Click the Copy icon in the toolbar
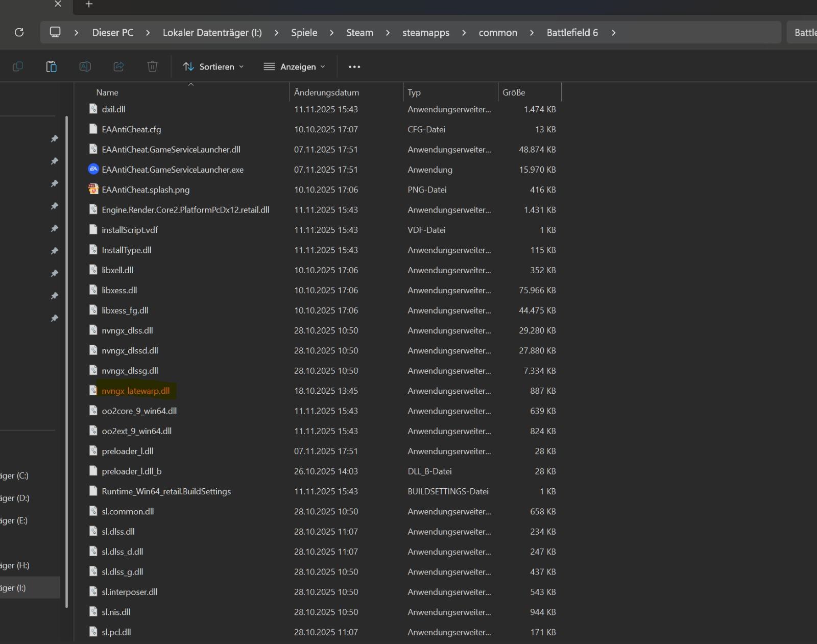Viewport: 817px width, 644px height. [17, 66]
